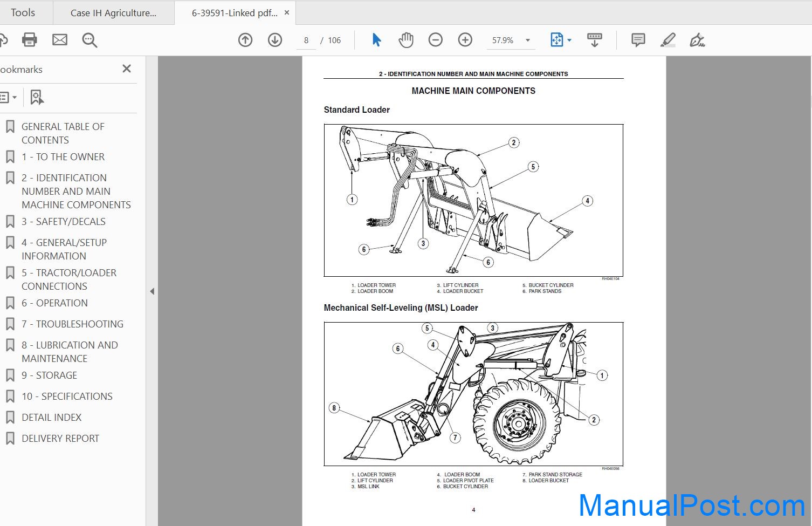812x526 pixels.
Task: Open bookmark 8 - Lubrication and Maintenance
Action: [70, 352]
